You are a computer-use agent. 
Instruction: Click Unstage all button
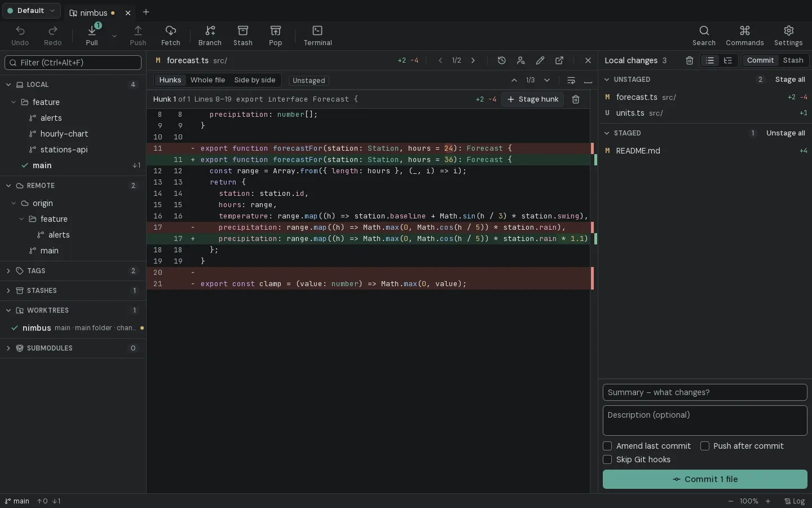tap(785, 133)
